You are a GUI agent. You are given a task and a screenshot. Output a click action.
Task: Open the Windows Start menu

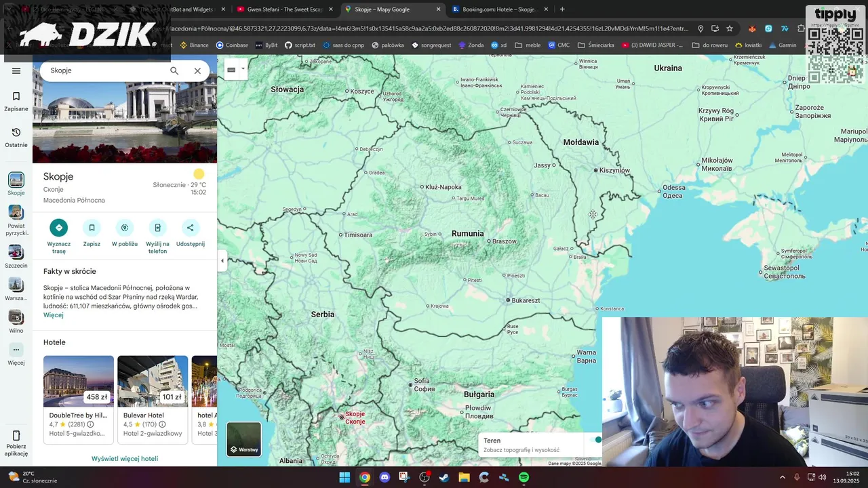coord(344,477)
